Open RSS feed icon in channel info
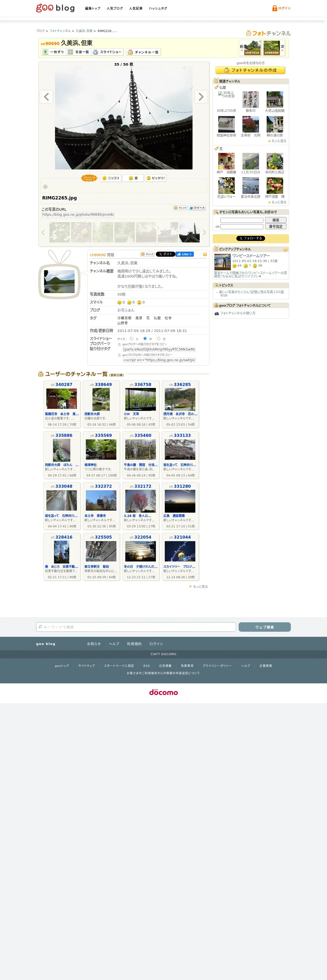The image size is (327, 980). click(x=205, y=254)
